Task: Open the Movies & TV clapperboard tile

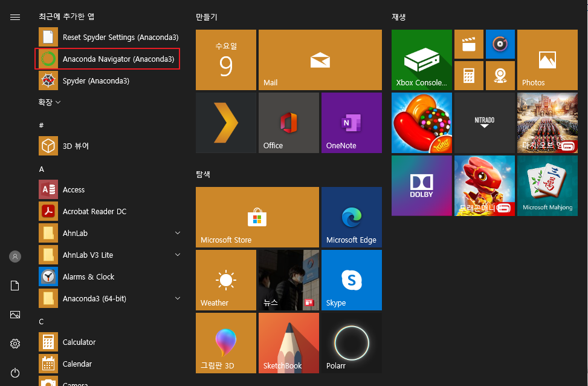Action: point(469,44)
